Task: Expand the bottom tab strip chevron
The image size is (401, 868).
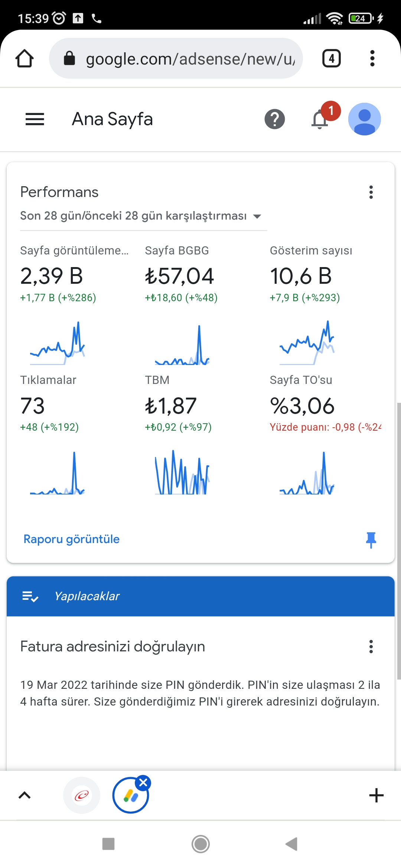Action: (25, 795)
